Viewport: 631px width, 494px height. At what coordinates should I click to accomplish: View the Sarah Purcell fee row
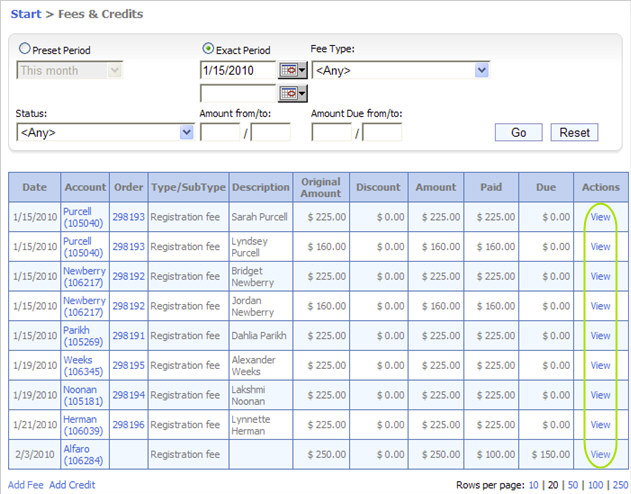click(600, 217)
